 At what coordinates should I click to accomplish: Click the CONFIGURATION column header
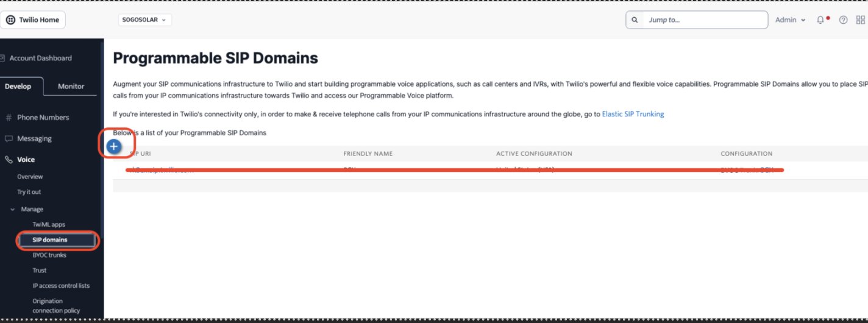[746, 154]
